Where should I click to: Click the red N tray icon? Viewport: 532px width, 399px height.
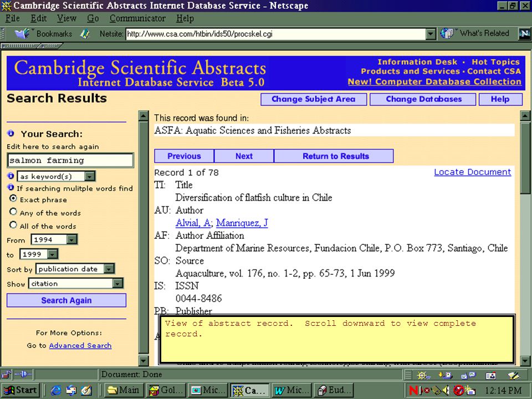click(x=413, y=391)
